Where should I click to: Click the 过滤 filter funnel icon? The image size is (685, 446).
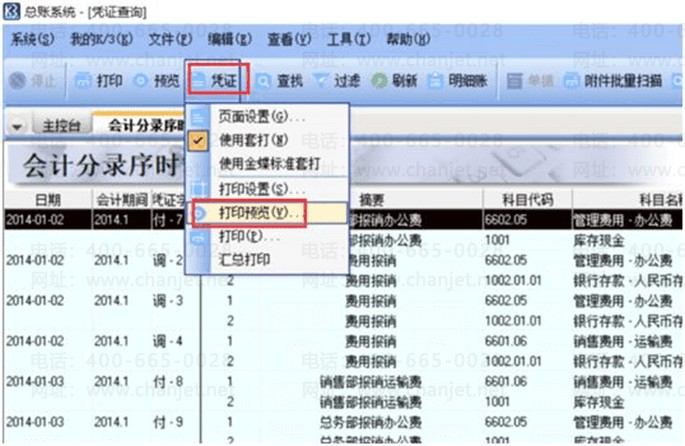coord(322,80)
